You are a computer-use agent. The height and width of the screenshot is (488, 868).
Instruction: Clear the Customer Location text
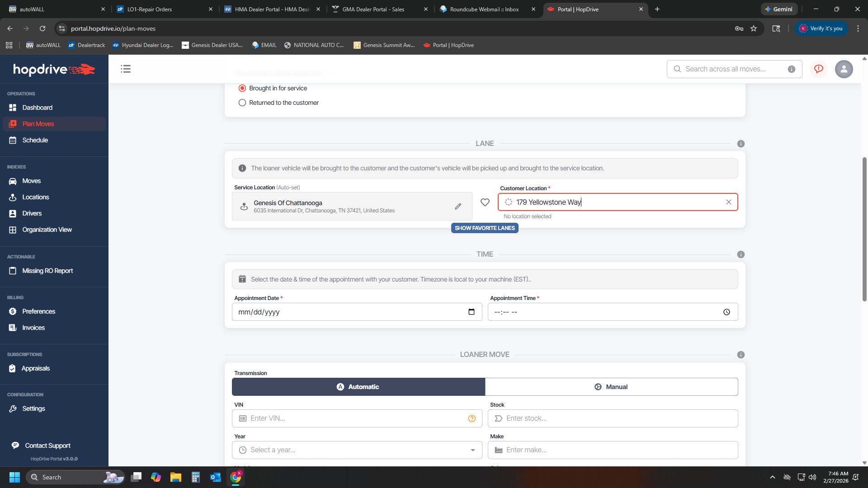click(729, 202)
